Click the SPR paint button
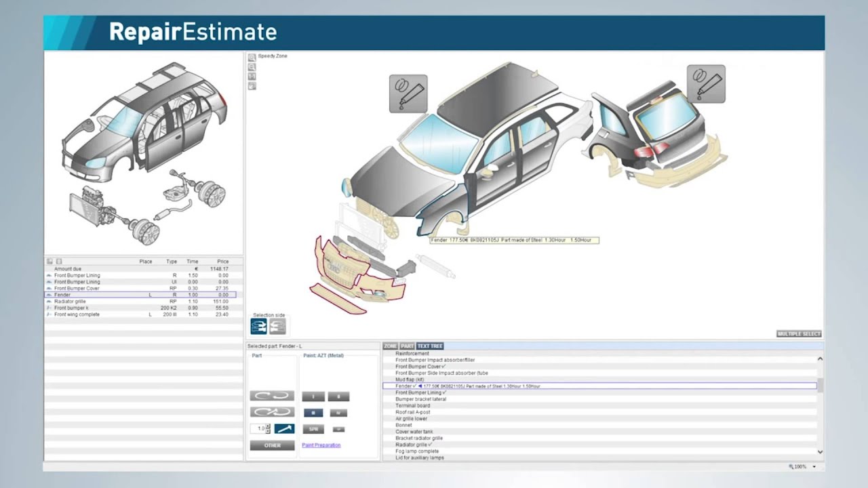 click(x=313, y=429)
